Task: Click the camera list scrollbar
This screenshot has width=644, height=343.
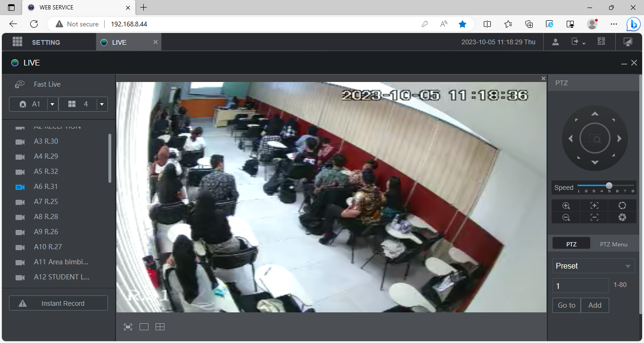Action: pyautogui.click(x=110, y=158)
